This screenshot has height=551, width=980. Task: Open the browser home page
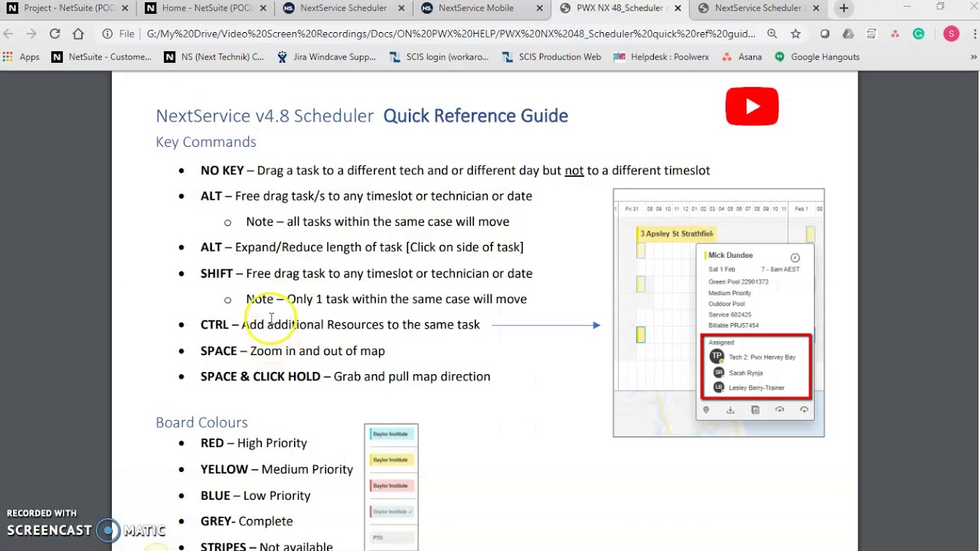click(78, 34)
